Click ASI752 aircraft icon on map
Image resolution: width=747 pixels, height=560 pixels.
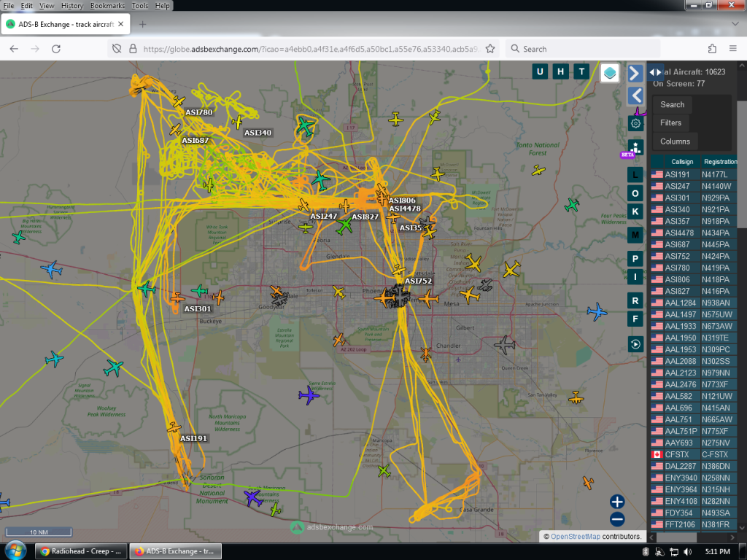tap(399, 270)
